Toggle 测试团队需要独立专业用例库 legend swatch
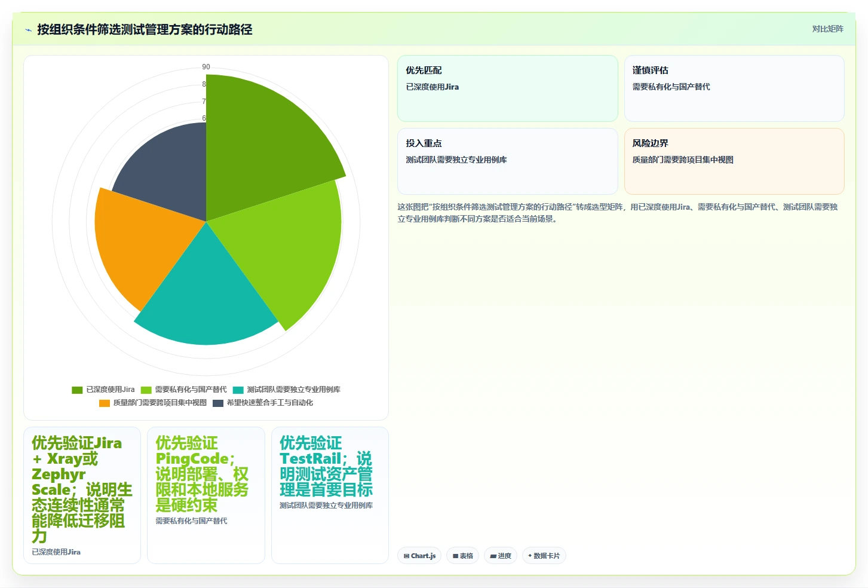 (238, 390)
